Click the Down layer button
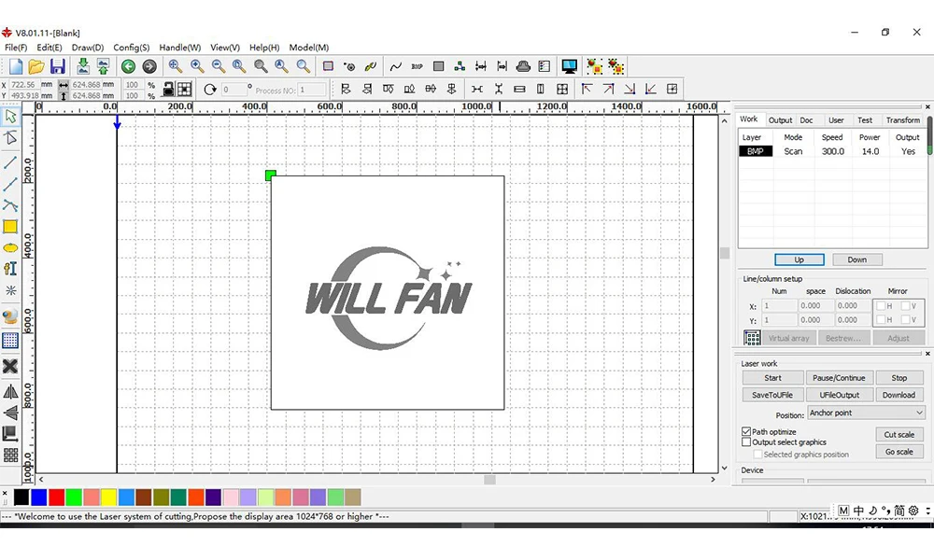The width and height of the screenshot is (934, 560). pyautogui.click(x=856, y=259)
